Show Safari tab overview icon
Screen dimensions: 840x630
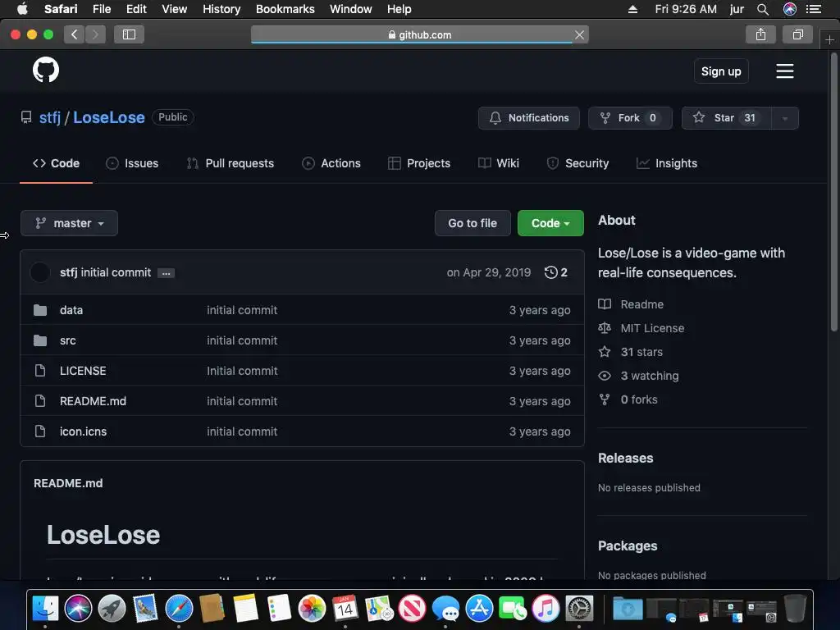(797, 34)
